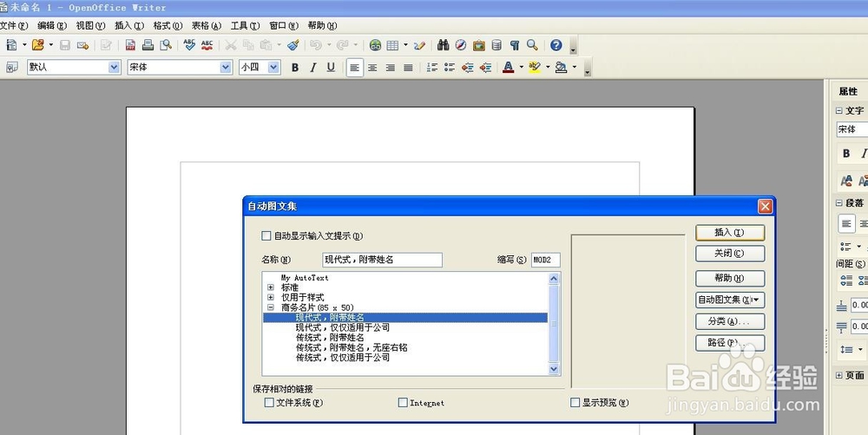Click the Styles and Formatting icon
868x435 pixels.
click(x=11, y=67)
